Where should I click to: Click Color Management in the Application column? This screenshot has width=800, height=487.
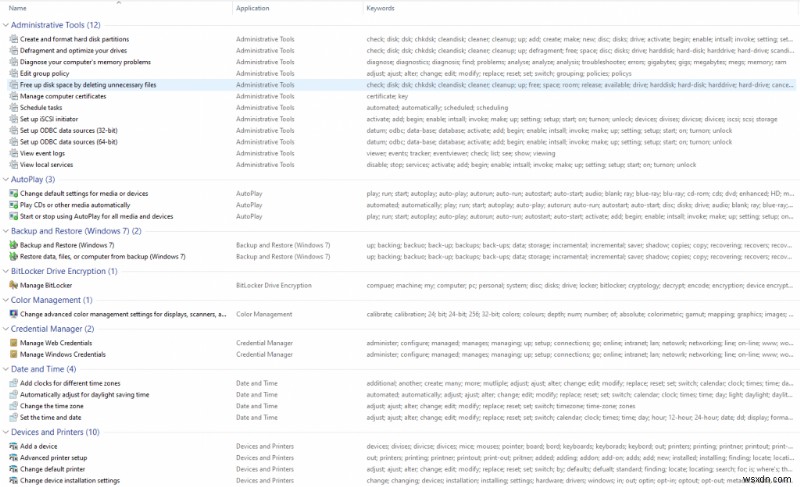264,314
